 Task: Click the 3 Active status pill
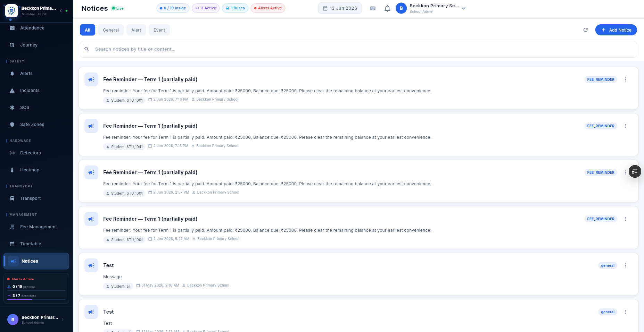pyautogui.click(x=206, y=8)
